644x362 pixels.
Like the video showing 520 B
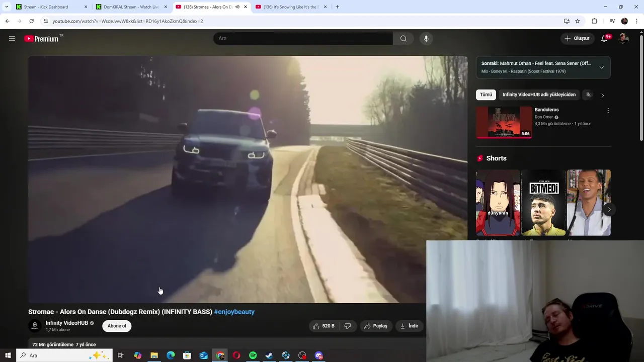(324, 326)
